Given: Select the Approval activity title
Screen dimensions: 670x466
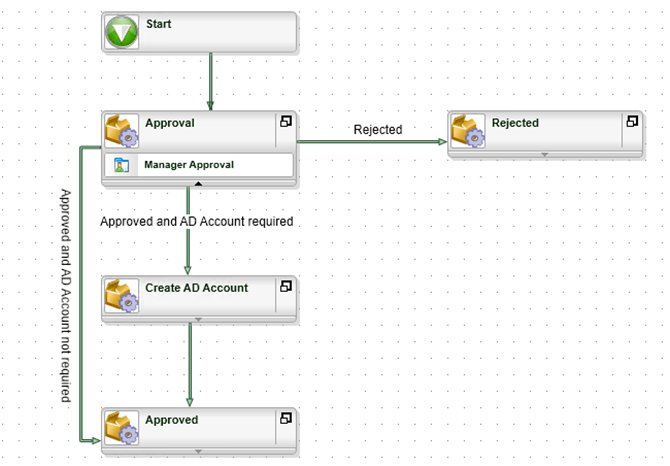Looking at the screenshot, I should click(170, 123).
